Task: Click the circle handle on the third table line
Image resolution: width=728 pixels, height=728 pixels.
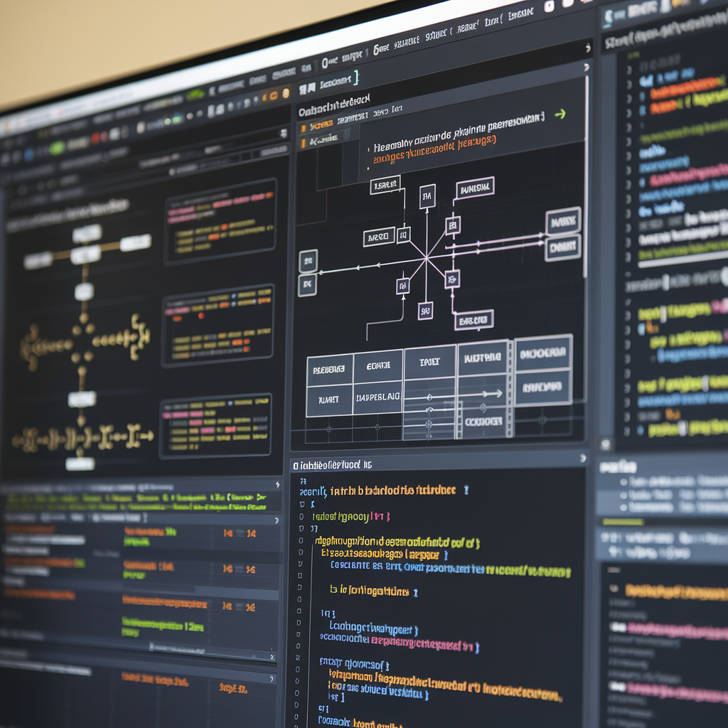Action: point(429,424)
